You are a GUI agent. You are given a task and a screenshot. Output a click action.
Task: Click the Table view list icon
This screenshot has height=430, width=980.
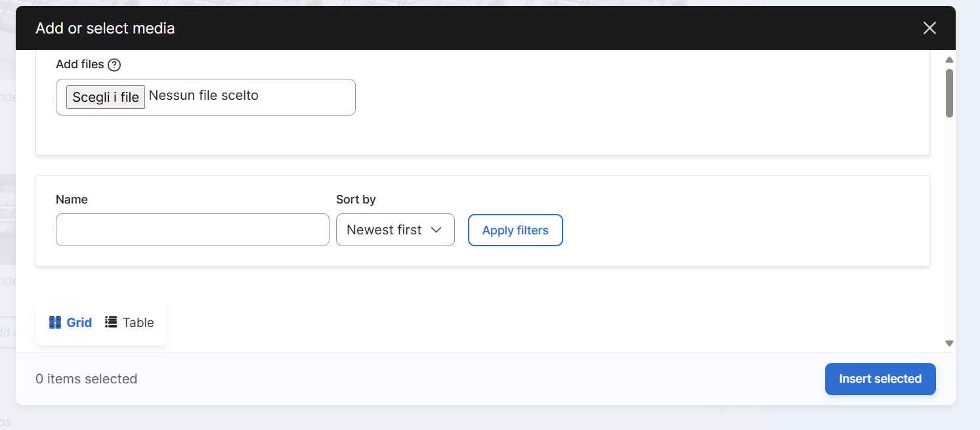111,322
